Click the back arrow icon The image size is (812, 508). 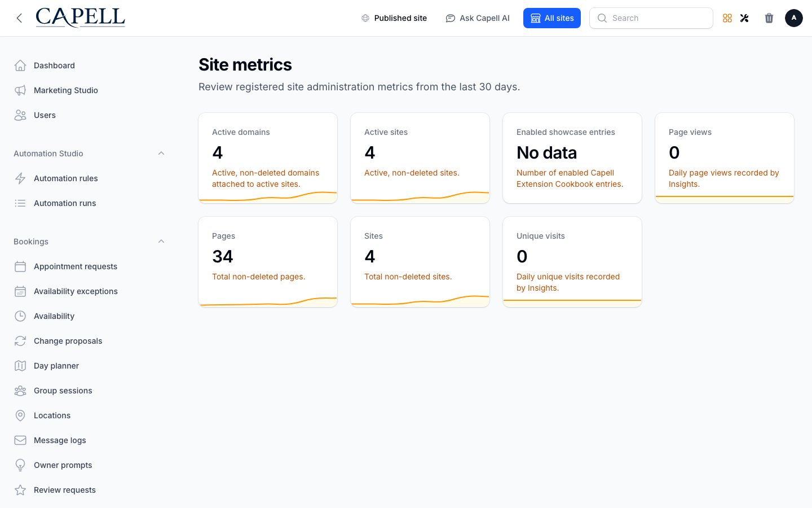coord(19,18)
